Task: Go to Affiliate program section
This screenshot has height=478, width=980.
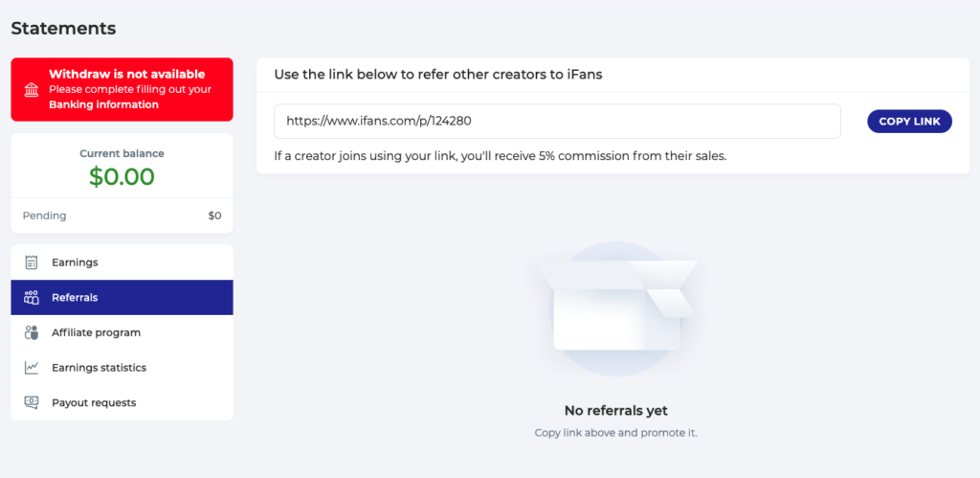Action: [96, 332]
